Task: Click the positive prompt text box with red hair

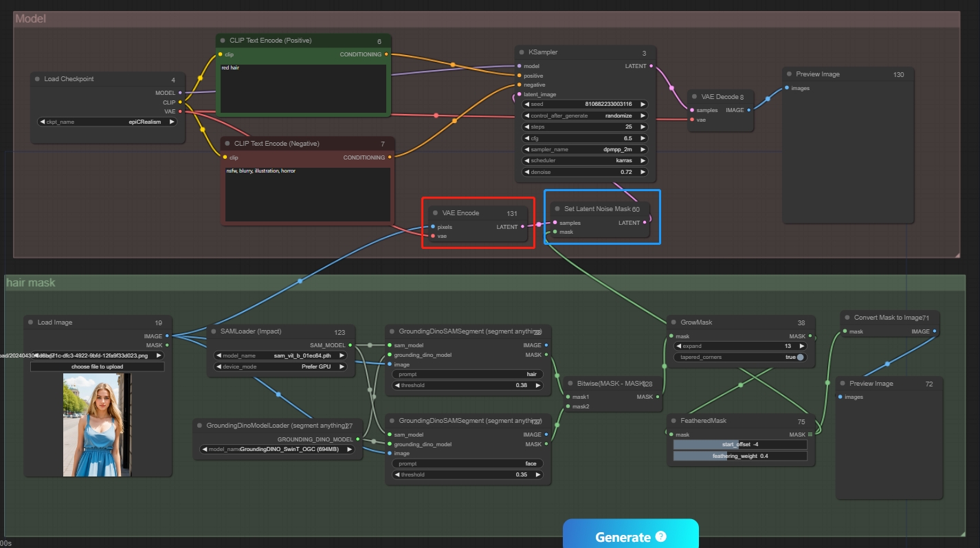Action: 303,88
